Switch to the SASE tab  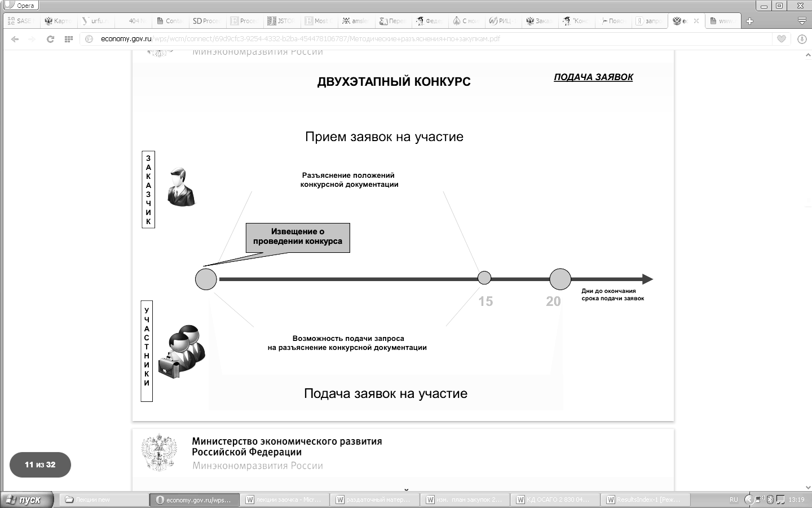[x=21, y=21]
